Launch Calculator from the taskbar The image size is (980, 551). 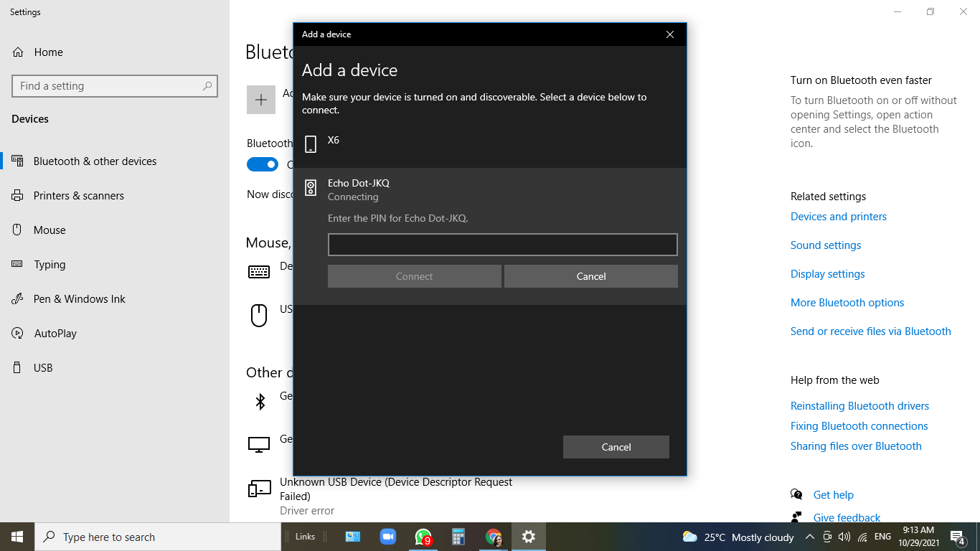[458, 537]
